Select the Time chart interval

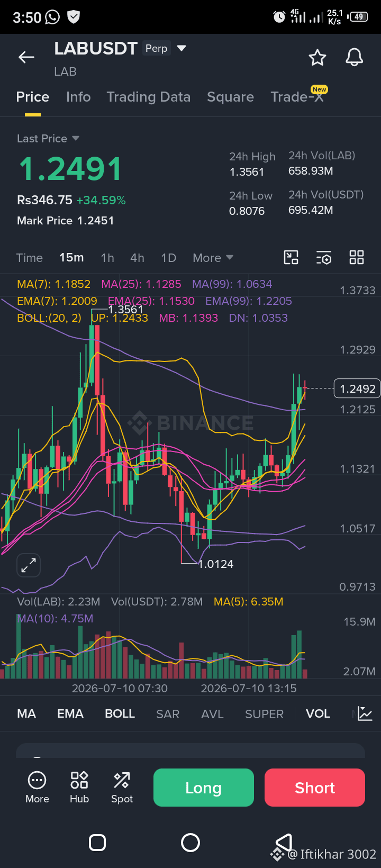[30, 258]
